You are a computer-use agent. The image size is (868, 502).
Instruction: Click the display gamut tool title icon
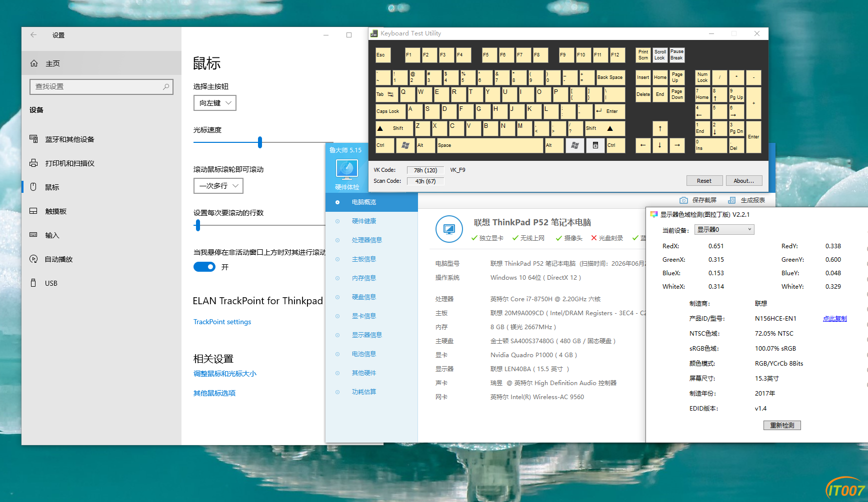(x=653, y=215)
